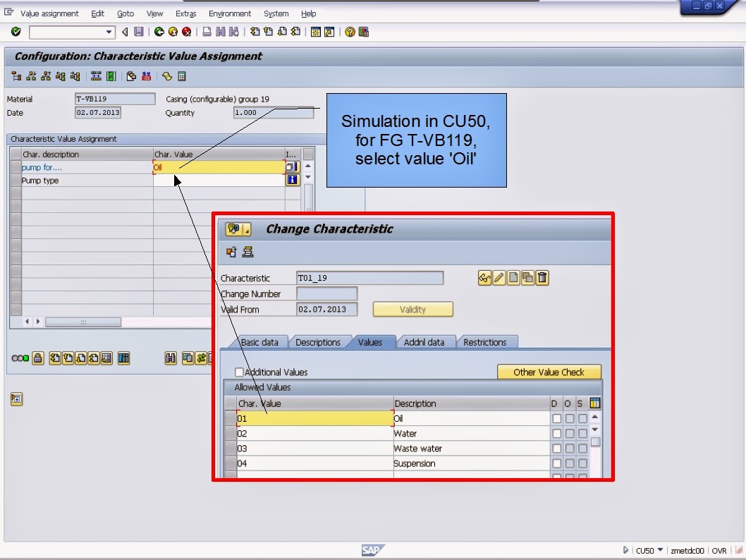
Task: Click the First Page icon in main toolbar
Action: pos(255,32)
